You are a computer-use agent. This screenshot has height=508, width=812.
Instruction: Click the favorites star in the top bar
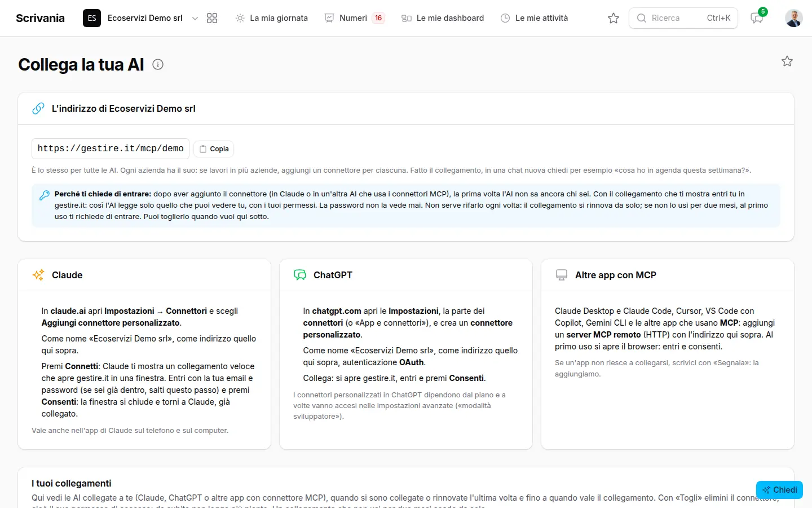click(x=614, y=18)
